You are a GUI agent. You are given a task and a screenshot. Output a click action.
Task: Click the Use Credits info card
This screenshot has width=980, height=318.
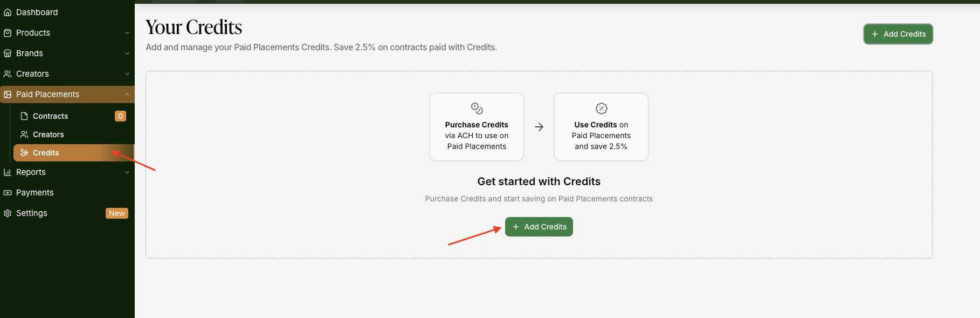click(601, 127)
